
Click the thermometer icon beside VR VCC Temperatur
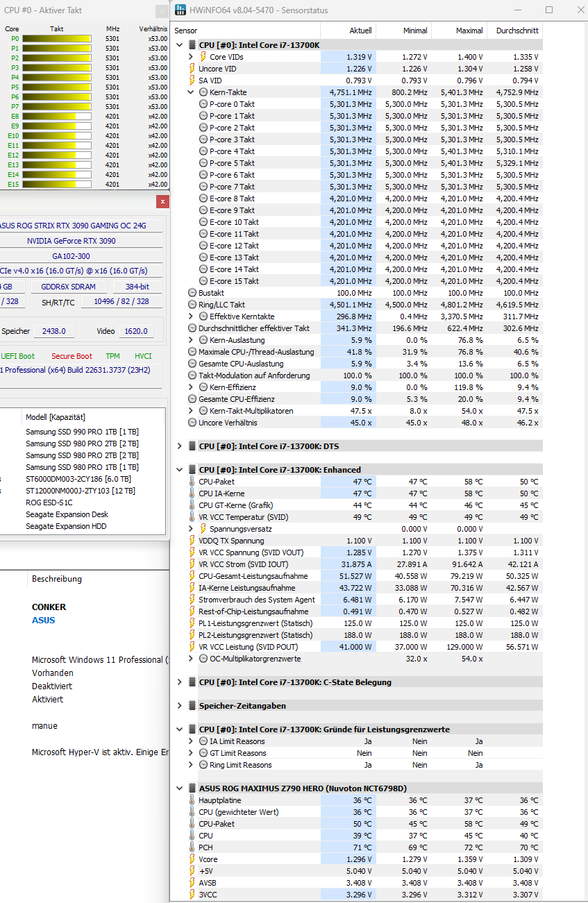tap(192, 517)
